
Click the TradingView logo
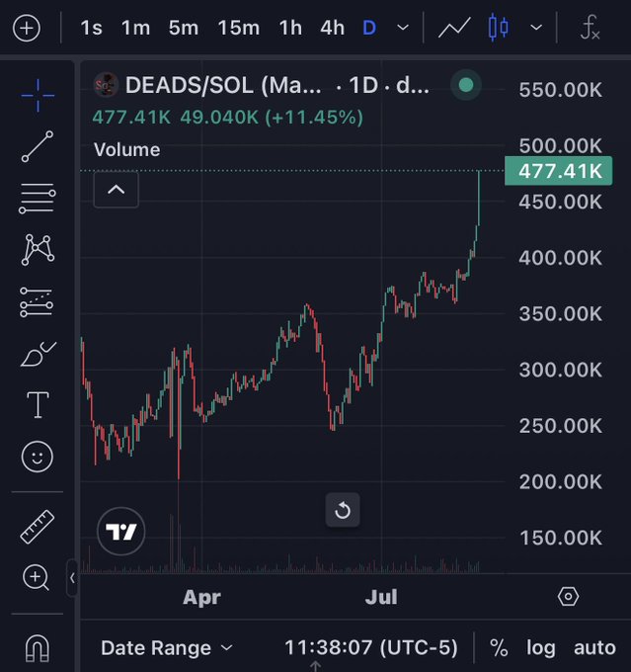tap(121, 532)
